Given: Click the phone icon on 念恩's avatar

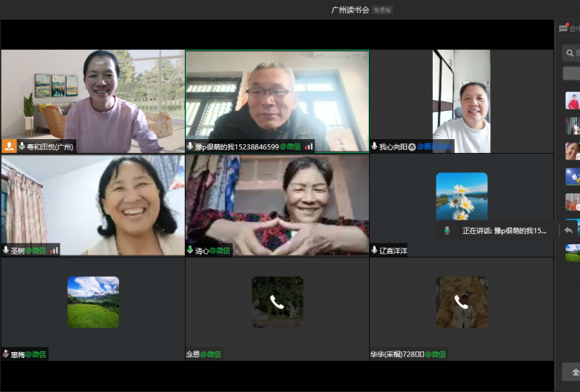Looking at the screenshot, I should (277, 301).
